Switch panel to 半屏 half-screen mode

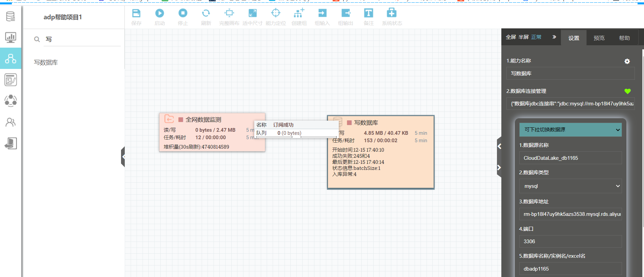point(523,37)
